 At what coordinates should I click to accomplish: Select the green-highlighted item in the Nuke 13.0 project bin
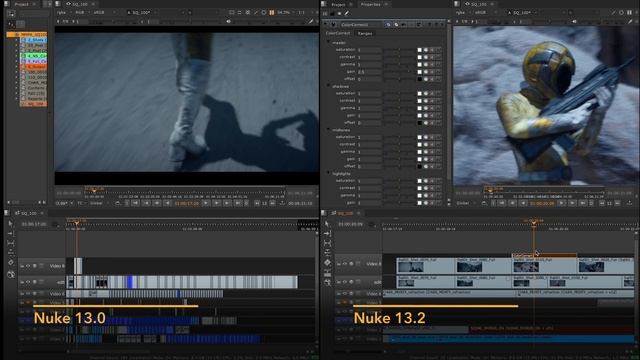point(34,56)
